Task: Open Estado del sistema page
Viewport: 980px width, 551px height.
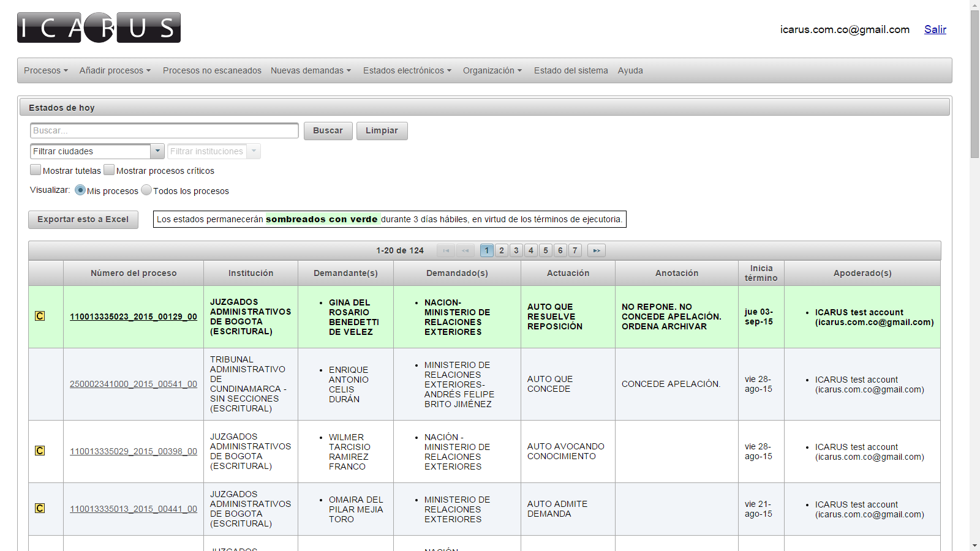Action: (x=571, y=70)
